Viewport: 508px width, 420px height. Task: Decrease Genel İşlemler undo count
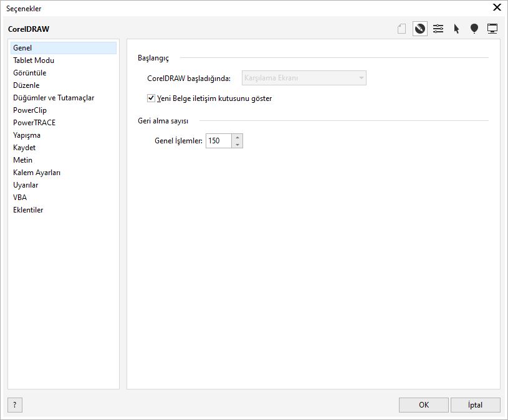click(x=237, y=145)
